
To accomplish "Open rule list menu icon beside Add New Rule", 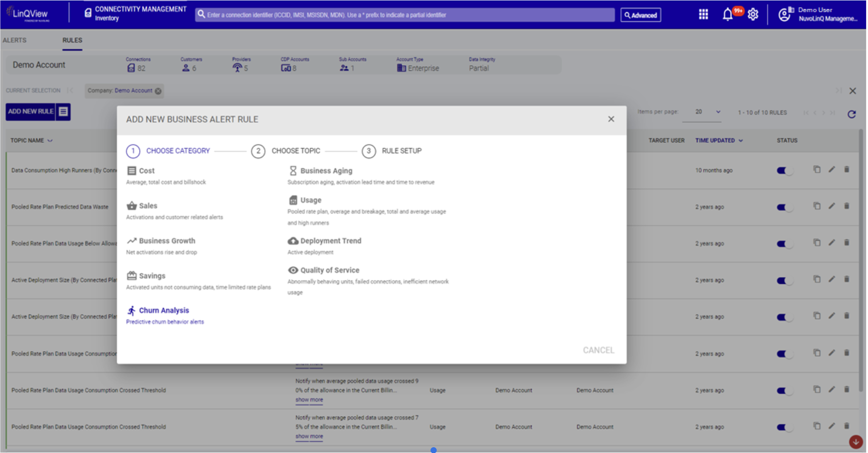I will [63, 112].
